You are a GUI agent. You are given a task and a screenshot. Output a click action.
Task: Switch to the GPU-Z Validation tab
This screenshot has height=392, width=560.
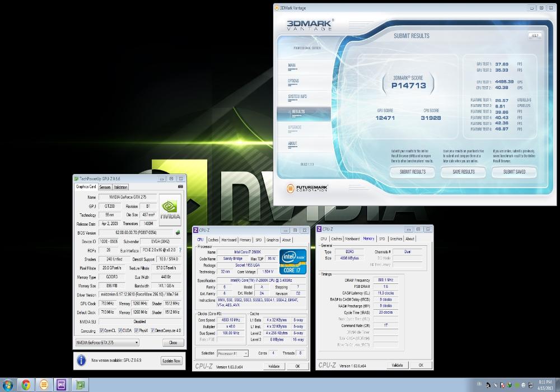[x=120, y=187]
